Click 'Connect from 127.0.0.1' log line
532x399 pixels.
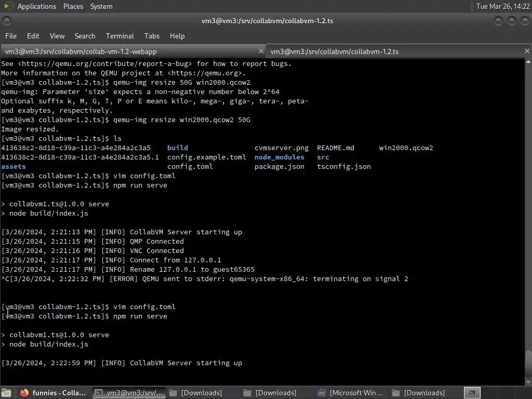pyautogui.click(x=111, y=260)
